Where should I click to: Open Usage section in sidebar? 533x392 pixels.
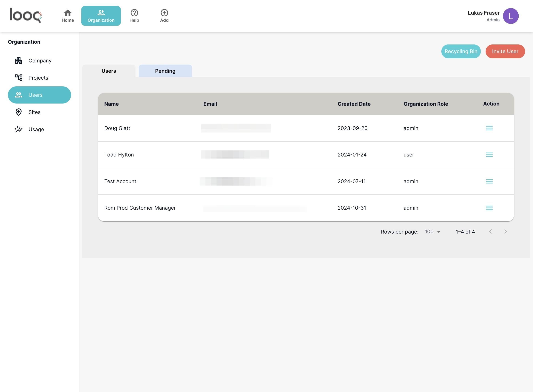coord(36,129)
